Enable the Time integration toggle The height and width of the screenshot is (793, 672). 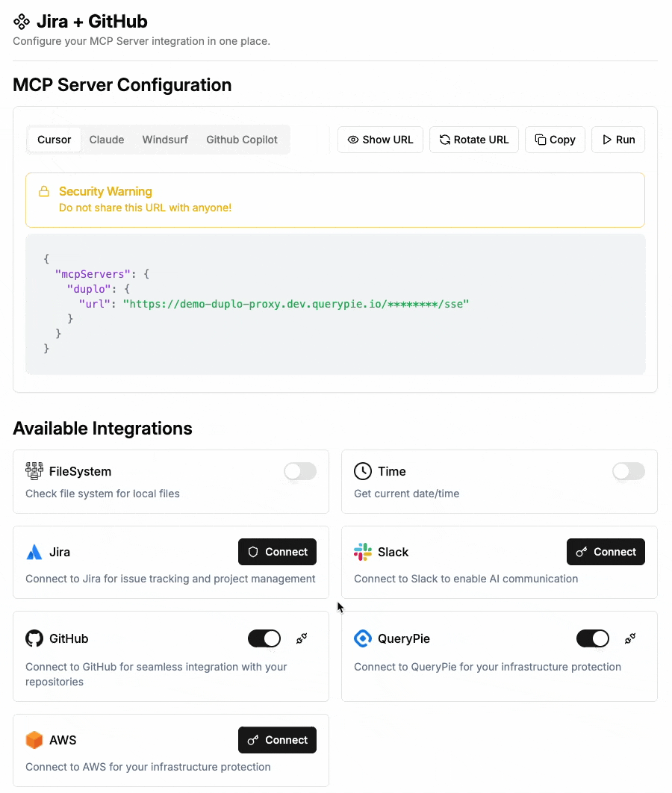point(628,471)
